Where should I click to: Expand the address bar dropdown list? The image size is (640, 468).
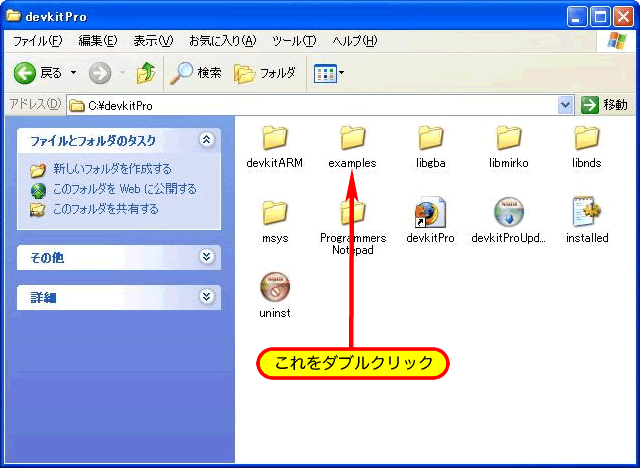click(x=565, y=105)
